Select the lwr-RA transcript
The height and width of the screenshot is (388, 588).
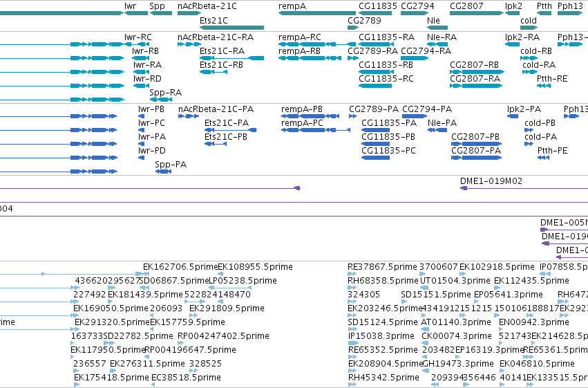pos(142,72)
